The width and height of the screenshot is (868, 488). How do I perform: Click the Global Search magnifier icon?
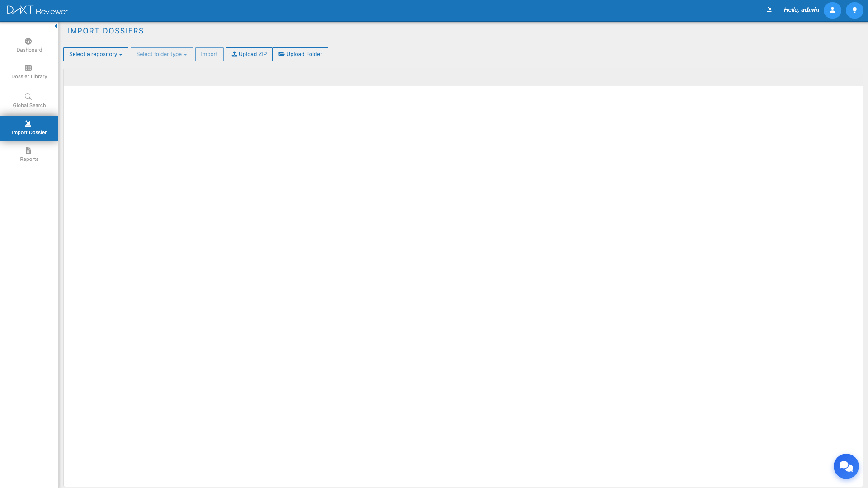click(x=28, y=96)
